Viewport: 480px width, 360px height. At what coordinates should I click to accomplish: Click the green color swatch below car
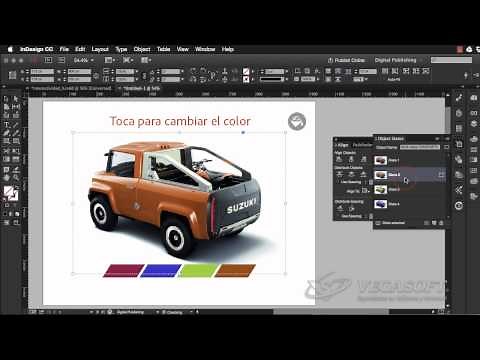(x=198, y=271)
